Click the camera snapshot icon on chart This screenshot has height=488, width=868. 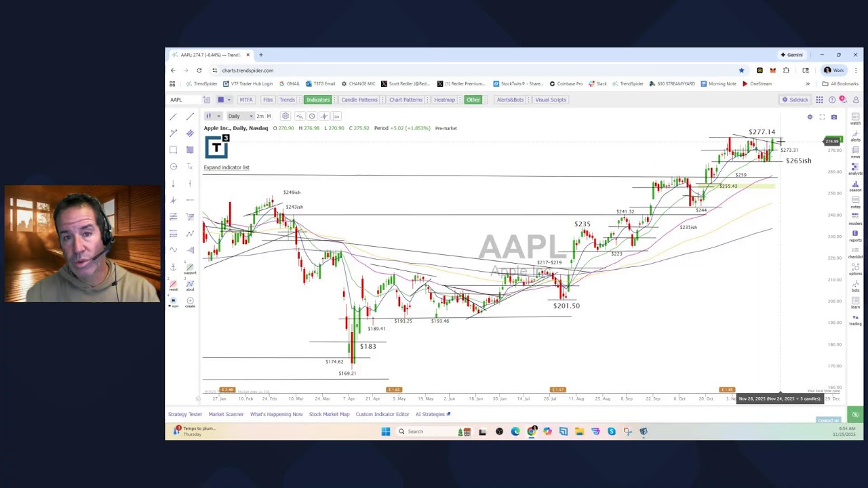tap(834, 117)
